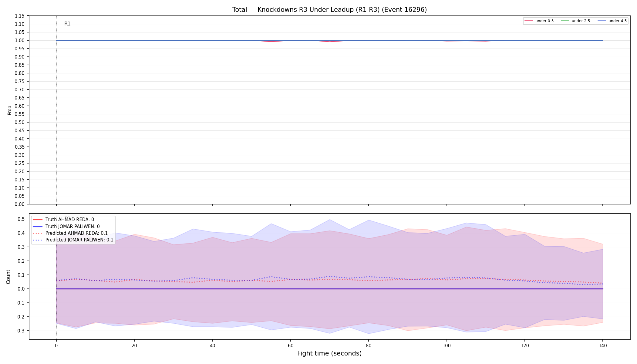Click the 0.50 tick on Prob axis

pyautogui.click(x=20, y=122)
